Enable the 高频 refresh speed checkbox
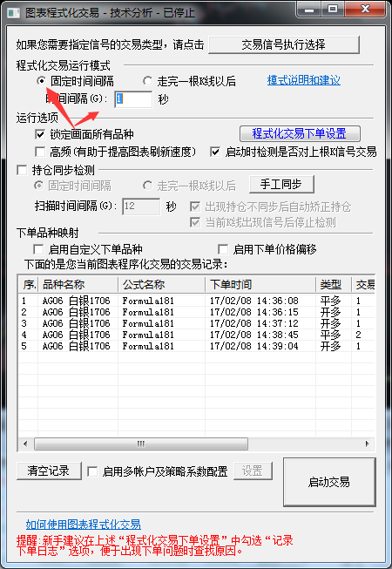Screen dimensions: 392x569 coord(40,152)
